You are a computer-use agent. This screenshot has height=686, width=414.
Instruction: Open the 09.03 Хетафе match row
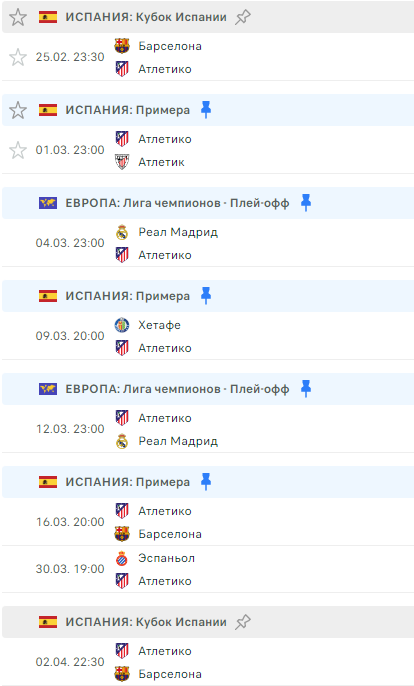208,336
